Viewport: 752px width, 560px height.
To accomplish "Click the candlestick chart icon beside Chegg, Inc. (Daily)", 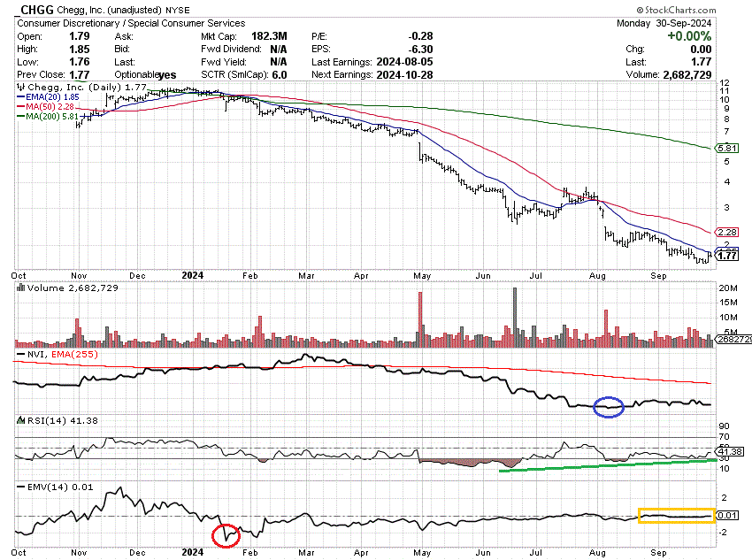I will pyautogui.click(x=19, y=88).
